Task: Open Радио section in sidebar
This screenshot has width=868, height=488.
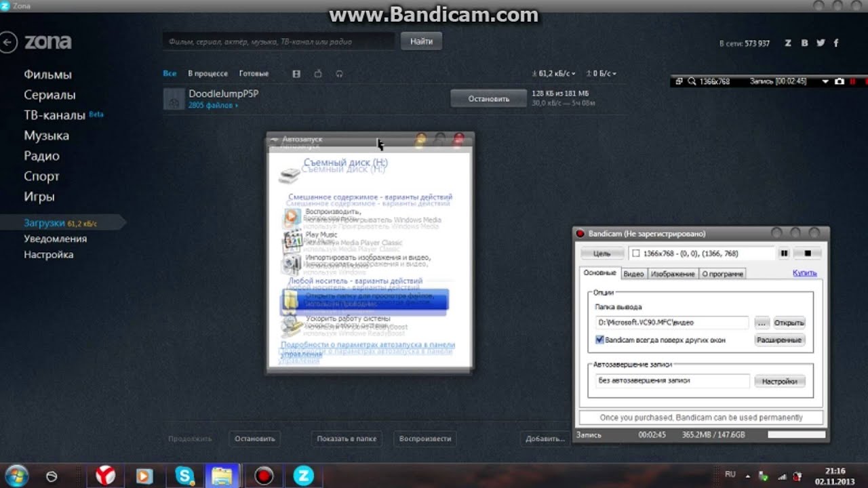Action: click(x=41, y=156)
